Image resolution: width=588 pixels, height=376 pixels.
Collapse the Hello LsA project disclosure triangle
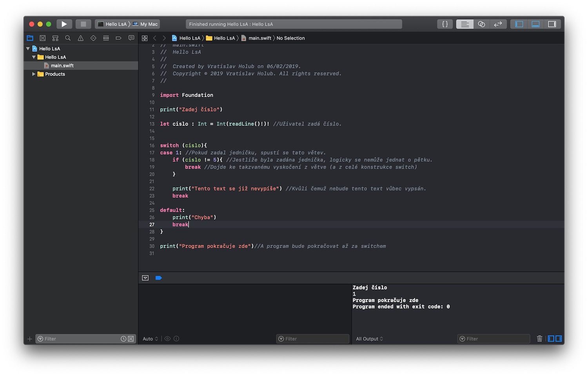[x=28, y=49]
